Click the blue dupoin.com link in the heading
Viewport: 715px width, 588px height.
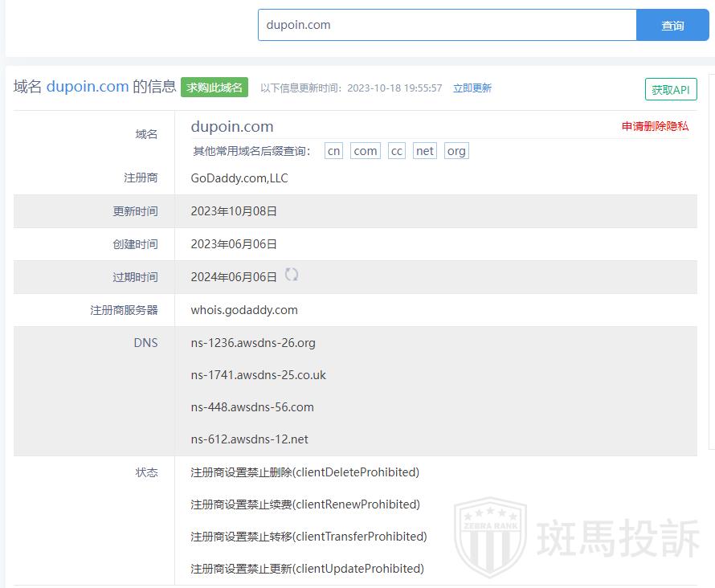point(88,87)
